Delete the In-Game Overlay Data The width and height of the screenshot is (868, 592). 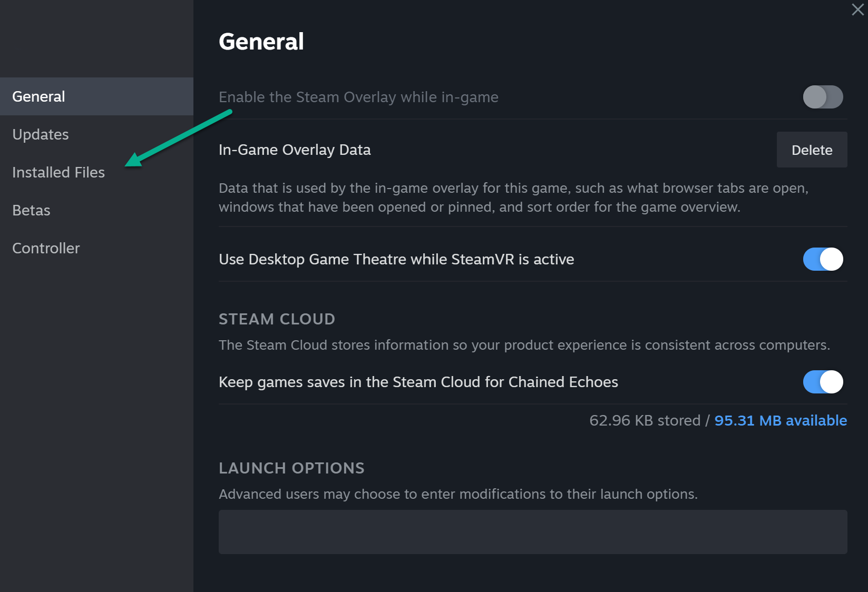click(812, 150)
